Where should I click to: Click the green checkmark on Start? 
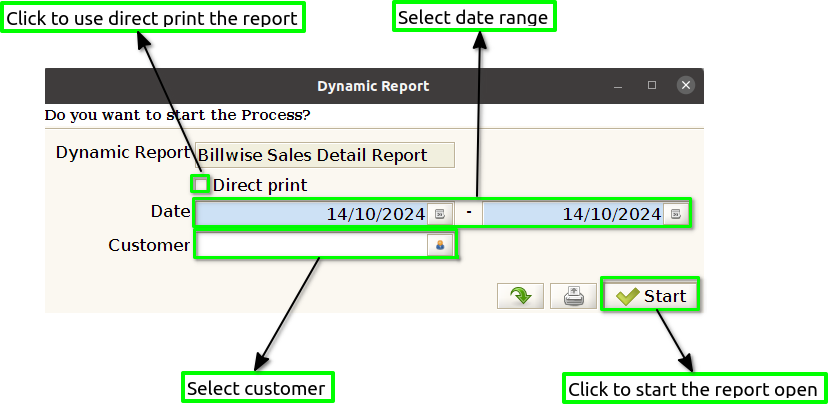(x=627, y=296)
